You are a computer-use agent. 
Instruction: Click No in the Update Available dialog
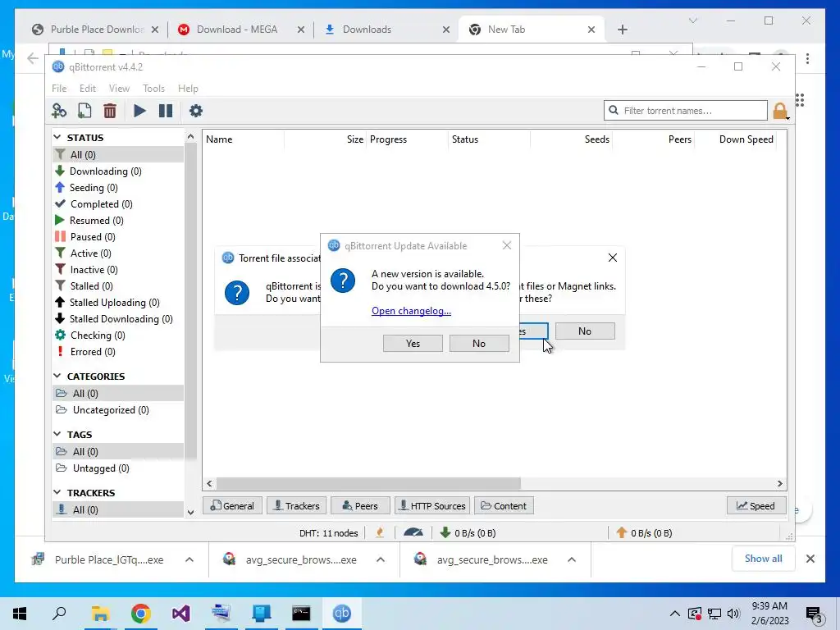click(479, 344)
